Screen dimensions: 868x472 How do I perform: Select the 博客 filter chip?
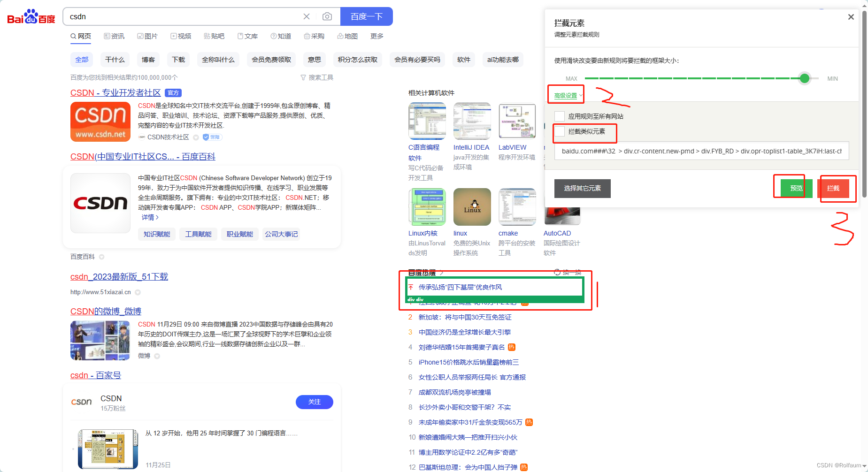point(148,60)
